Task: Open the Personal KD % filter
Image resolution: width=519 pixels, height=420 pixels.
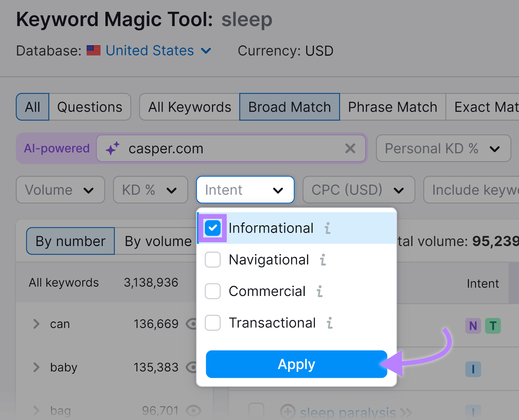Action: (443, 148)
